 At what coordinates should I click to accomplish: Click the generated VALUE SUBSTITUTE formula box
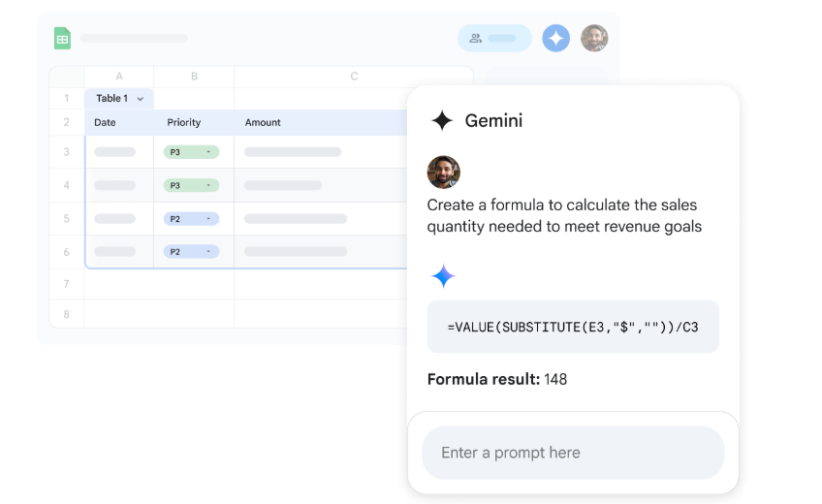tap(573, 327)
